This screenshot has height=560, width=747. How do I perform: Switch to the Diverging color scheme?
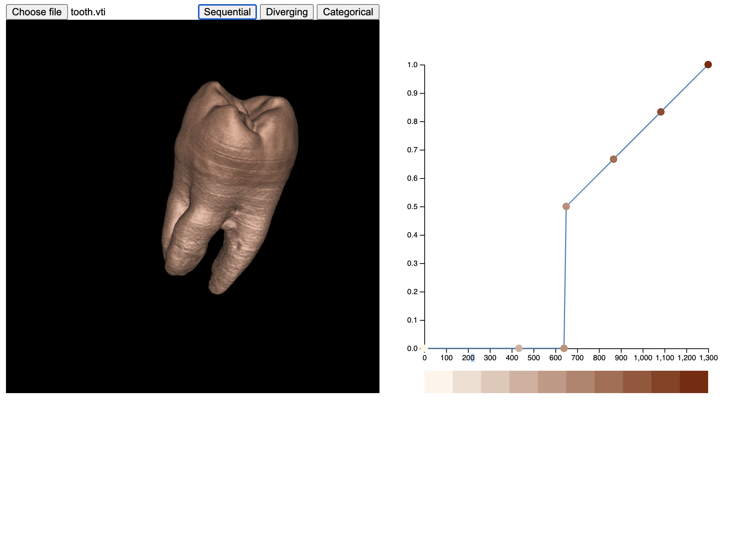286,12
